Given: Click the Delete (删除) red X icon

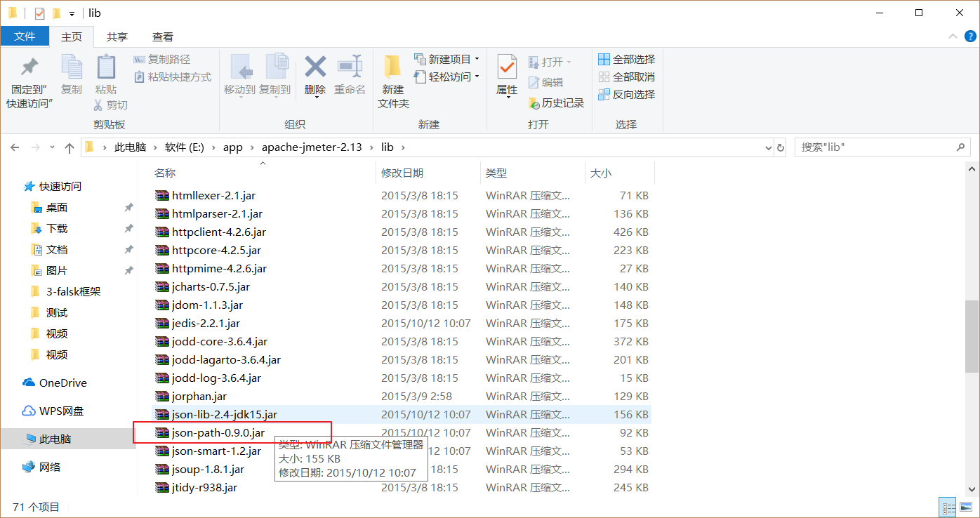Looking at the screenshot, I should tap(315, 67).
